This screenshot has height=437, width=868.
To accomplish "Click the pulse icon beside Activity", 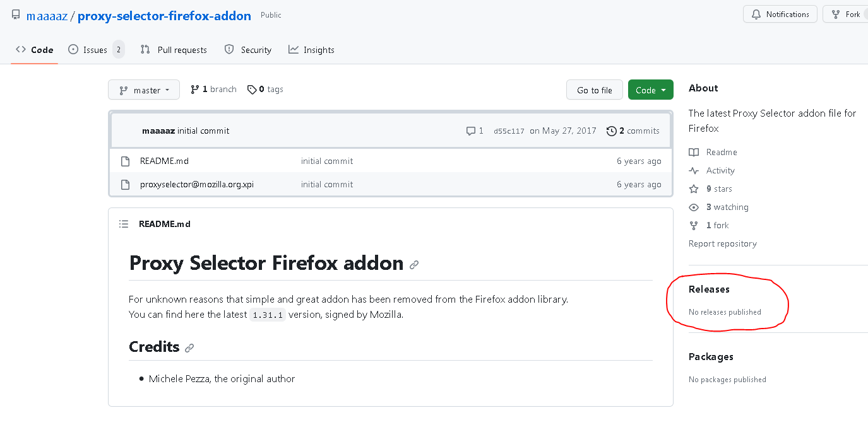I will [x=694, y=170].
